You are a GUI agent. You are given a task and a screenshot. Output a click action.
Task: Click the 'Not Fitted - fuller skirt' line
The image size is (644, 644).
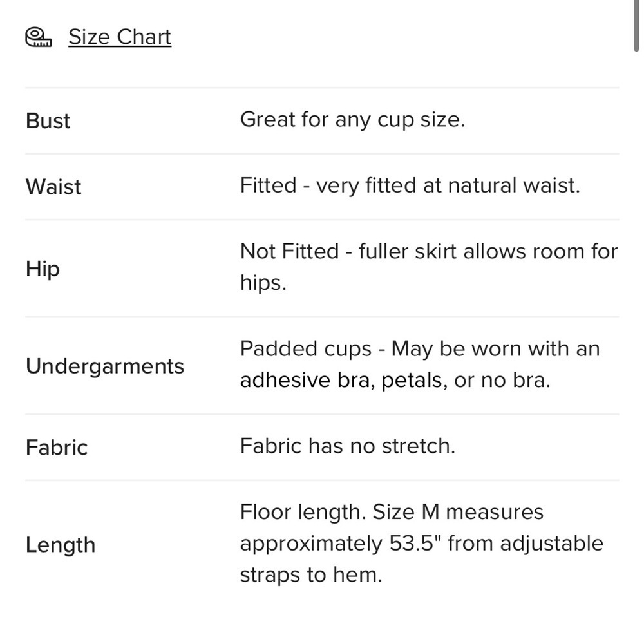tap(429, 251)
